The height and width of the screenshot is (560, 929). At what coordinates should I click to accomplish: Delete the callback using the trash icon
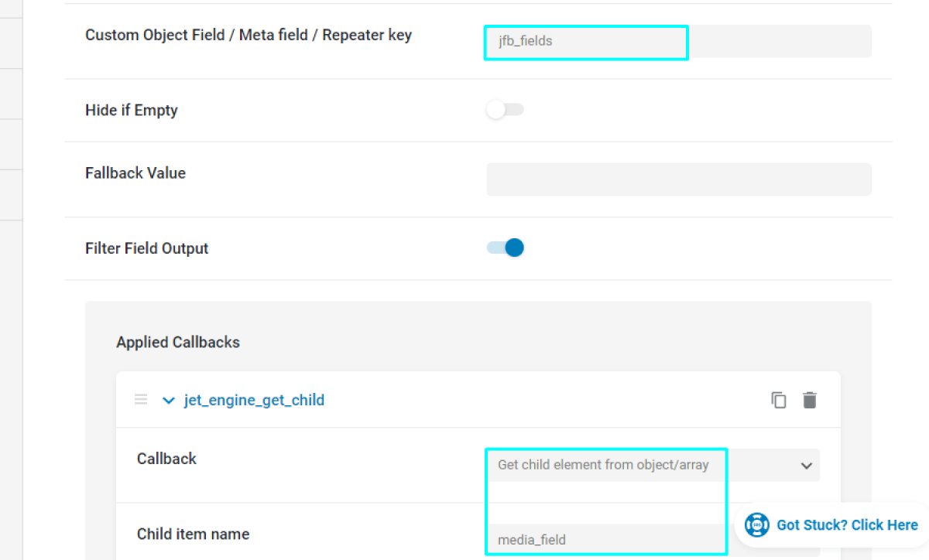click(810, 399)
